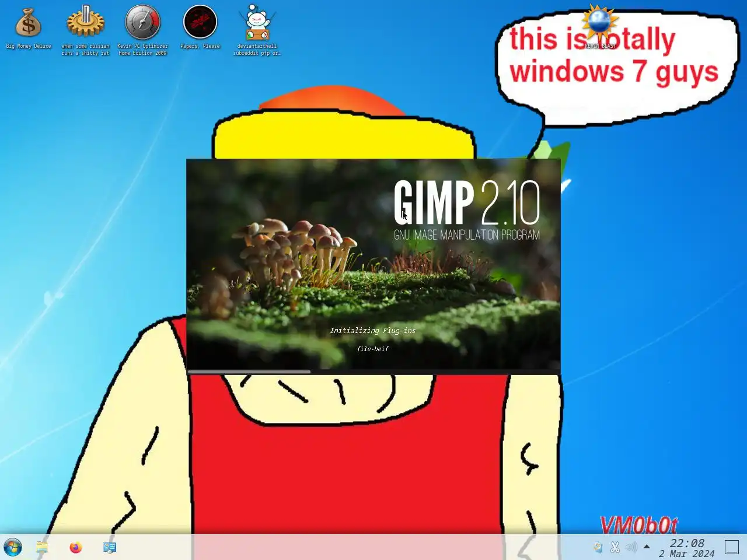Screen dimensions: 747x560
Task: Click the clipboard tray icon
Action: point(598,547)
